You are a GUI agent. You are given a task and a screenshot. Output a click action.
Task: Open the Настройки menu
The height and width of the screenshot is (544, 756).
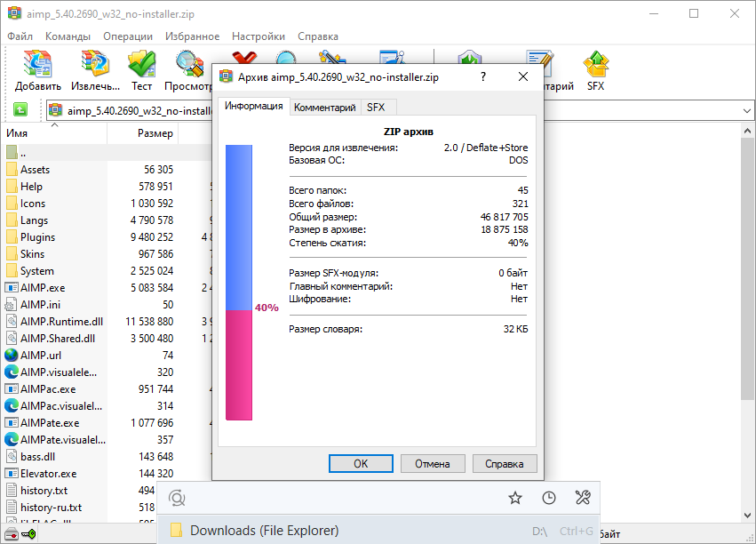coord(259,36)
